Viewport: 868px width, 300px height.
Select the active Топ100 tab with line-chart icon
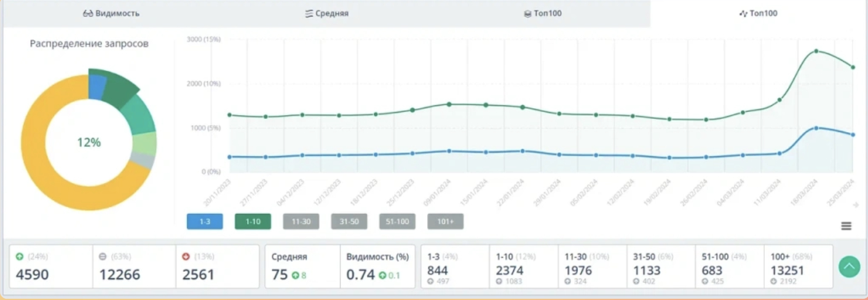pyautogui.click(x=758, y=13)
